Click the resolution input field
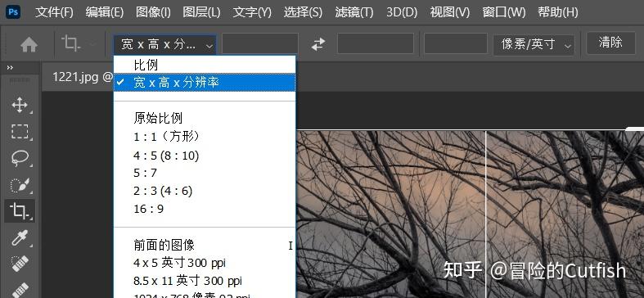This screenshot has width=644, height=298. pyautogui.click(x=456, y=43)
